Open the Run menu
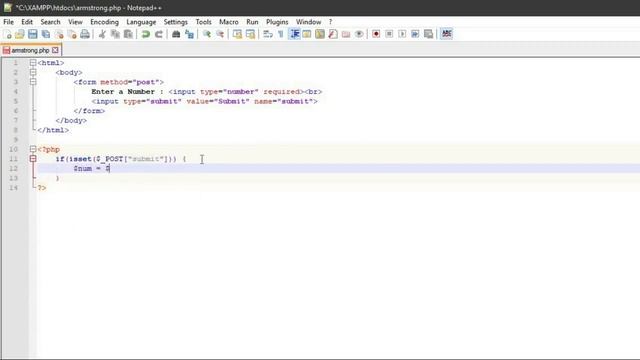The height and width of the screenshot is (360, 640). [x=252, y=22]
